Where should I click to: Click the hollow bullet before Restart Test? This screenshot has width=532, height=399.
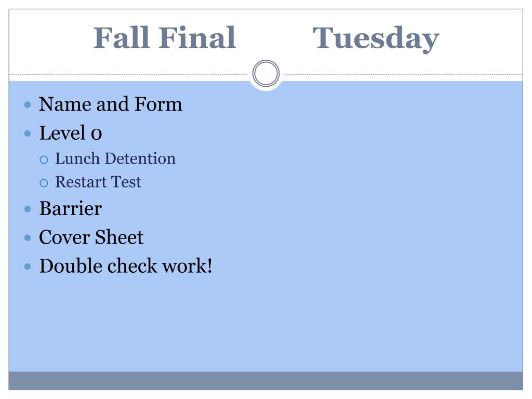[44, 183]
